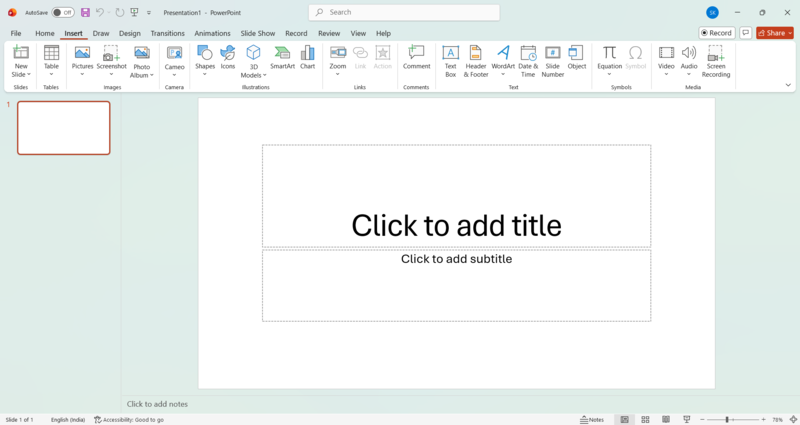Open the Transitions tab
The width and height of the screenshot is (800, 425).
pos(167,33)
